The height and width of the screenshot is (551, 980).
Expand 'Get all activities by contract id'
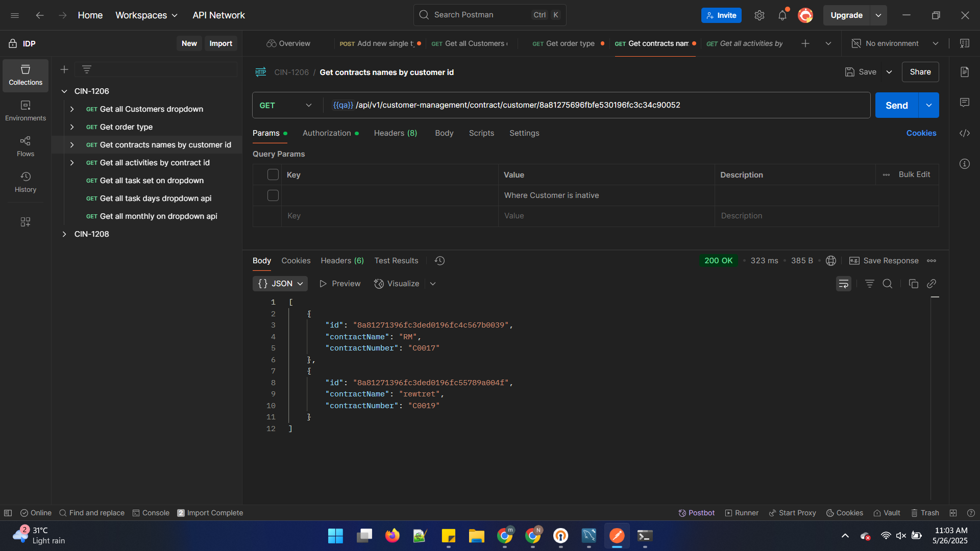72,163
